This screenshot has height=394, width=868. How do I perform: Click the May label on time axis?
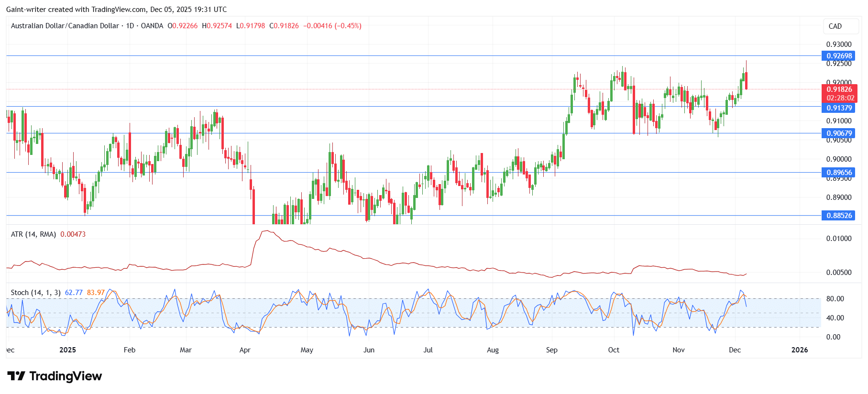307,350
